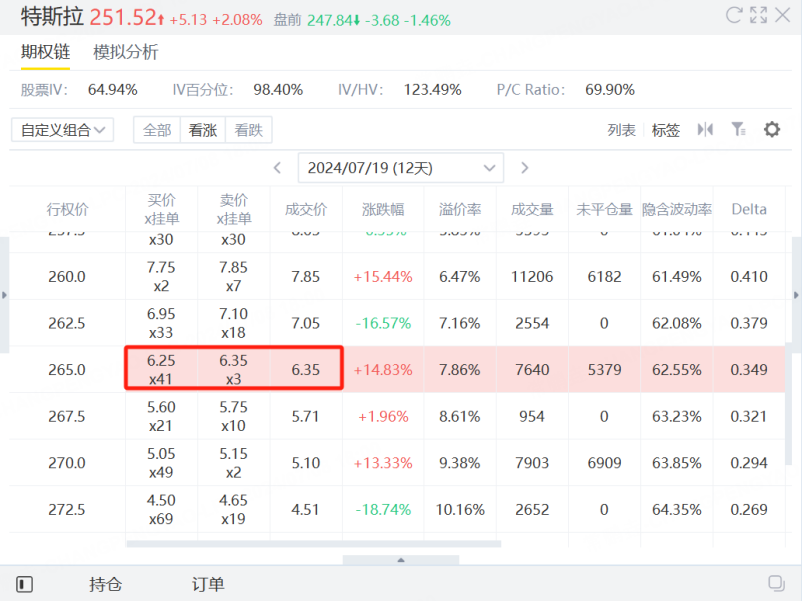Open the mirror layout icon

pos(705,129)
